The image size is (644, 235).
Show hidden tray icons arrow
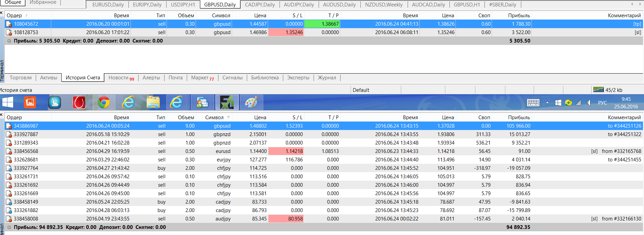[x=547, y=103]
